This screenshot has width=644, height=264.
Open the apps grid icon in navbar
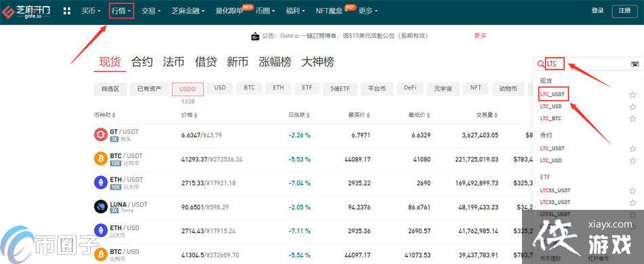(67, 11)
